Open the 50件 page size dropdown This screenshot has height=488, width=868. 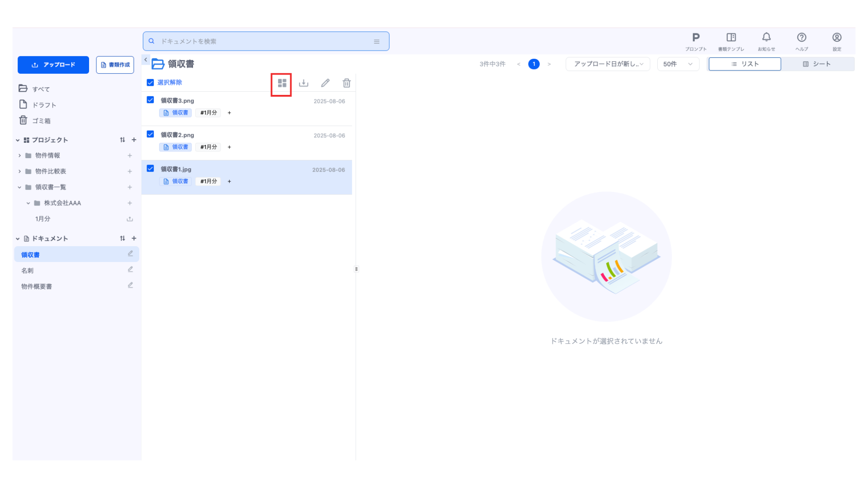(678, 64)
